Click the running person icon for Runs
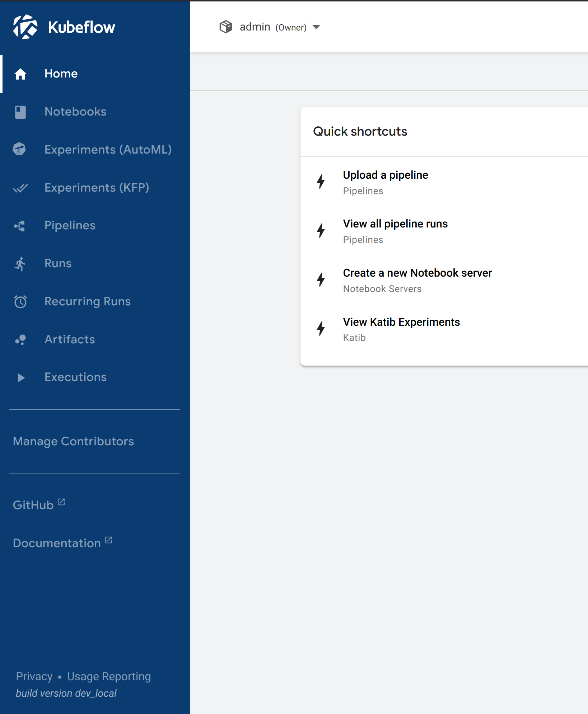Image resolution: width=588 pixels, height=714 pixels. 20,264
